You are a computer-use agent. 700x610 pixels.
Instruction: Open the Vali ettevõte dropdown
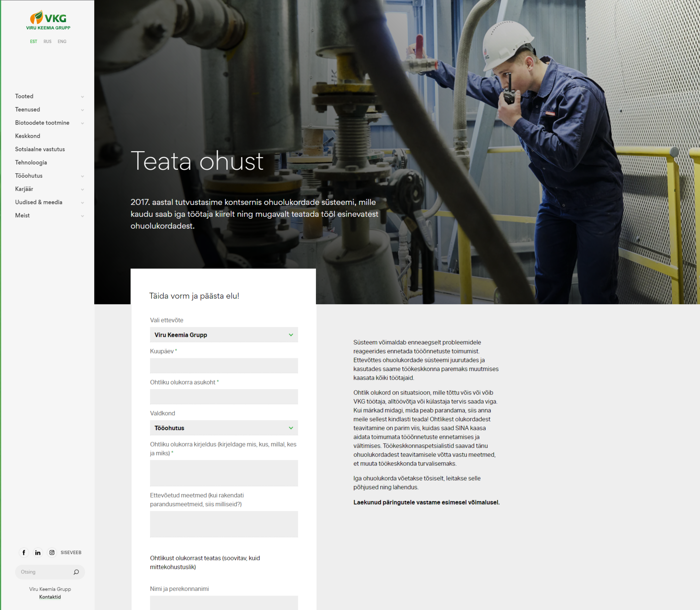(224, 335)
